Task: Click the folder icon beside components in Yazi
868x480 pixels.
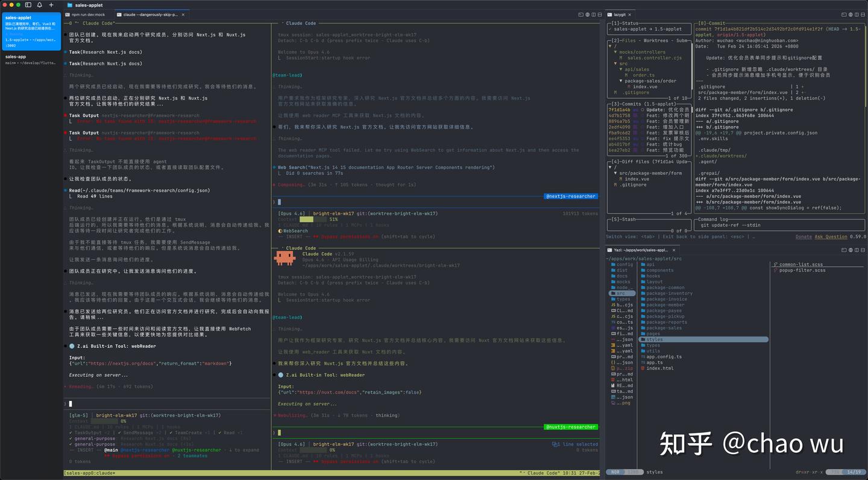Action: coord(643,270)
